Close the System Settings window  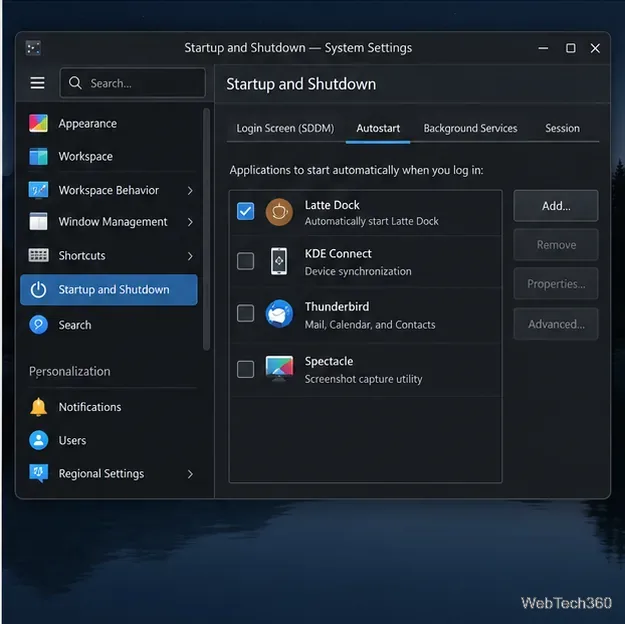click(x=595, y=48)
